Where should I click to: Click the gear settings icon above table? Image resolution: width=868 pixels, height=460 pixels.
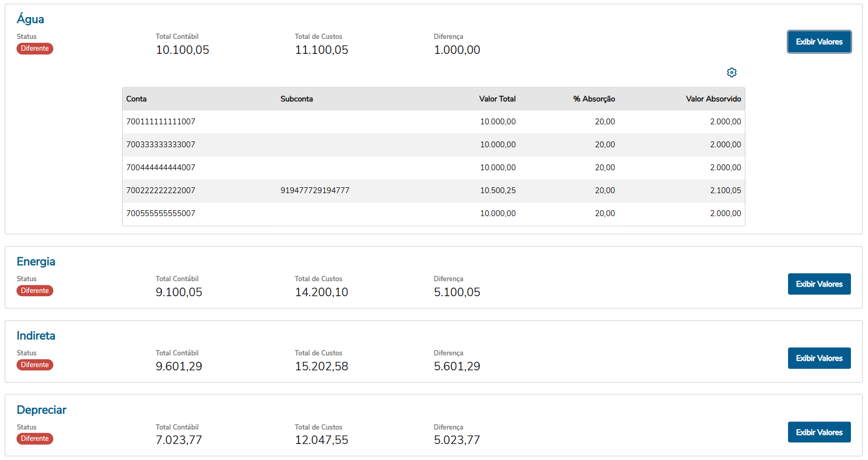click(732, 73)
